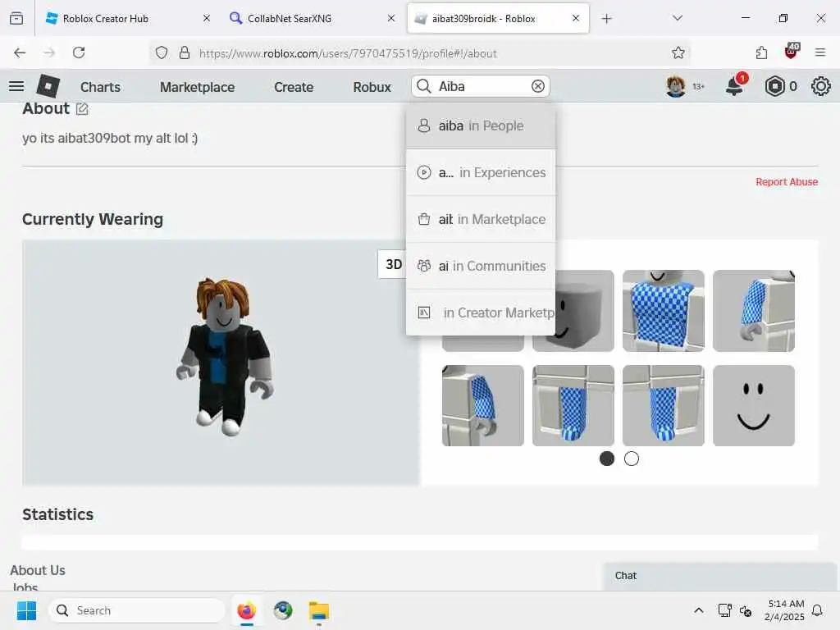Open Windows Start menu

26,610
